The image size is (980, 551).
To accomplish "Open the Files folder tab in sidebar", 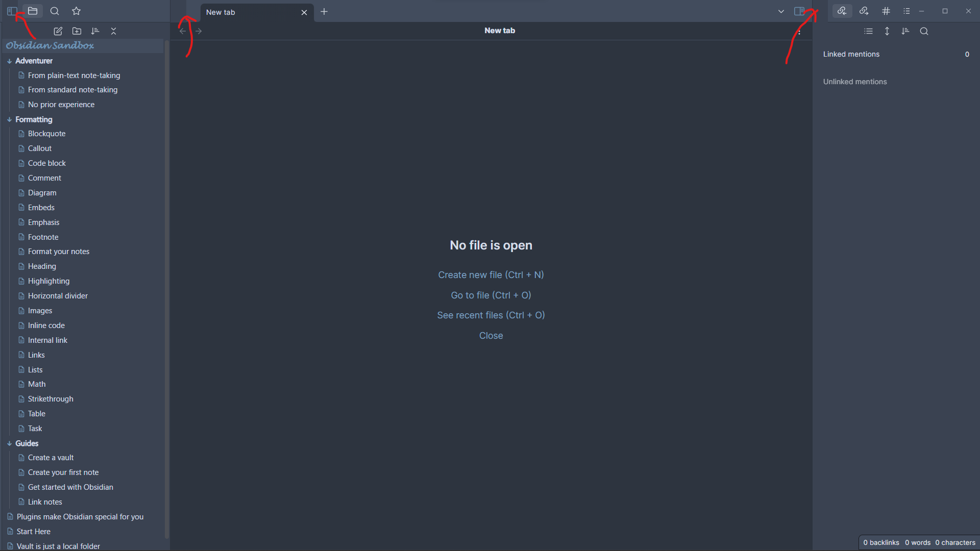I will coord(33,11).
